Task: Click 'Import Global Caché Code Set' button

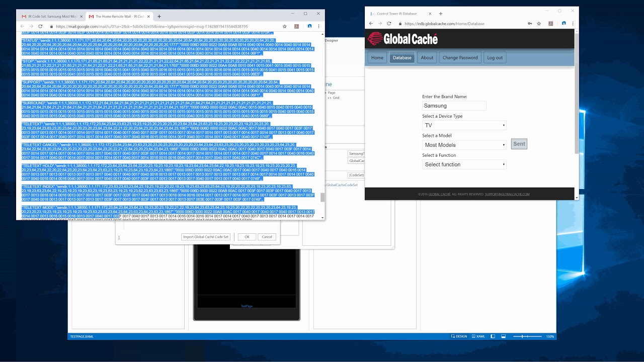Action: pyautogui.click(x=206, y=237)
